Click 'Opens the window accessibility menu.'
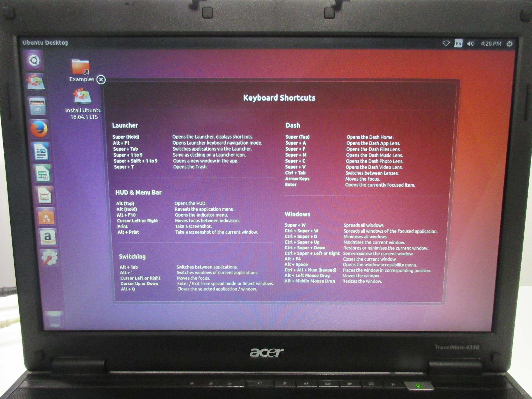The image size is (532, 399). coord(380,265)
